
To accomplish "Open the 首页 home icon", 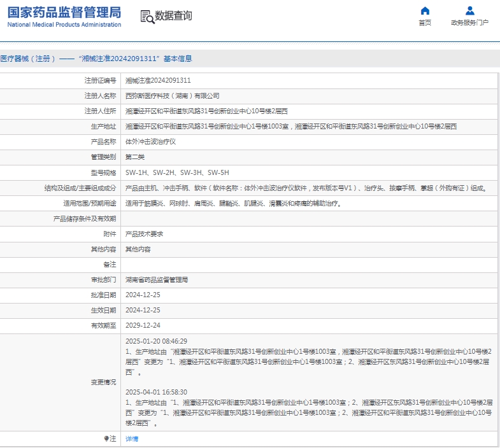I will pyautogui.click(x=425, y=11).
